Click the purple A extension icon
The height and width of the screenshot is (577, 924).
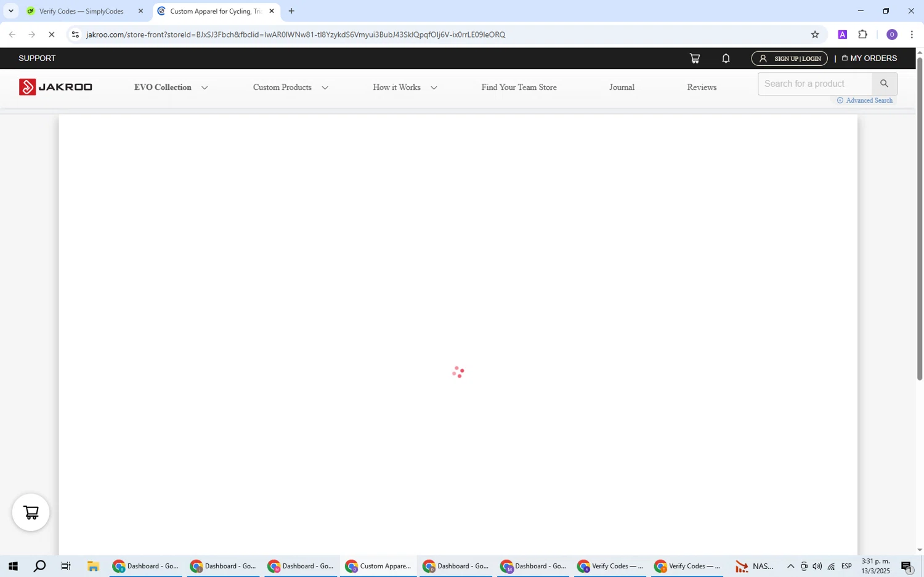842,34
